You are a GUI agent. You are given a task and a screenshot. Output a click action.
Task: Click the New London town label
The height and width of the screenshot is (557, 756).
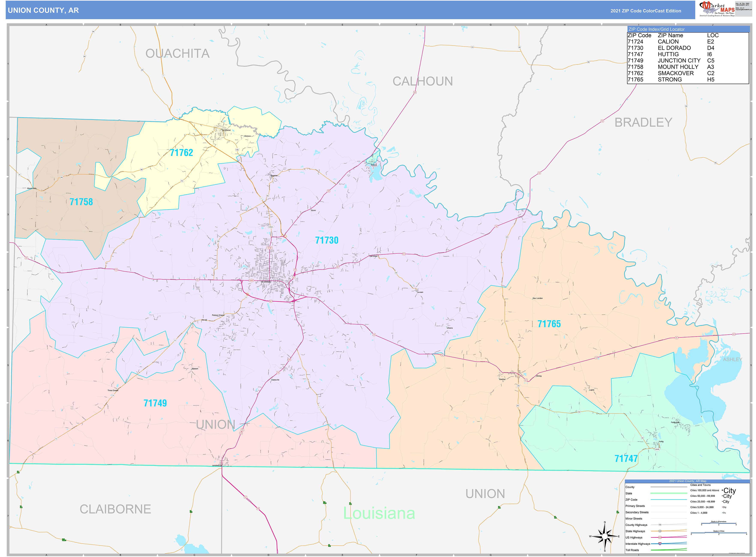click(537, 298)
